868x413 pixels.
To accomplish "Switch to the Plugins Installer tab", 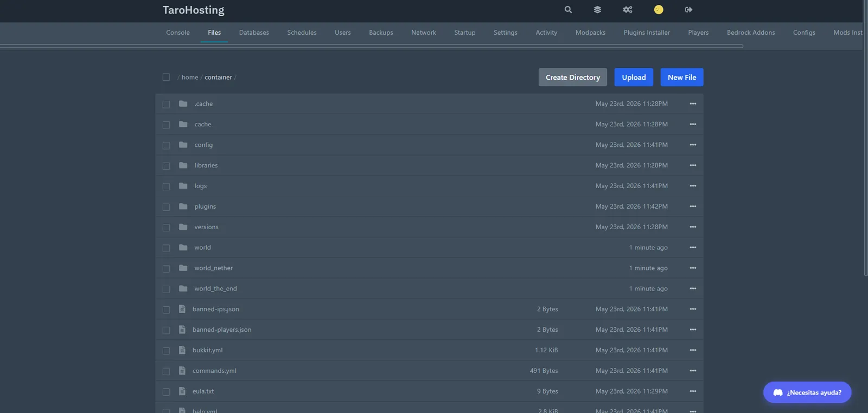I will (x=647, y=33).
